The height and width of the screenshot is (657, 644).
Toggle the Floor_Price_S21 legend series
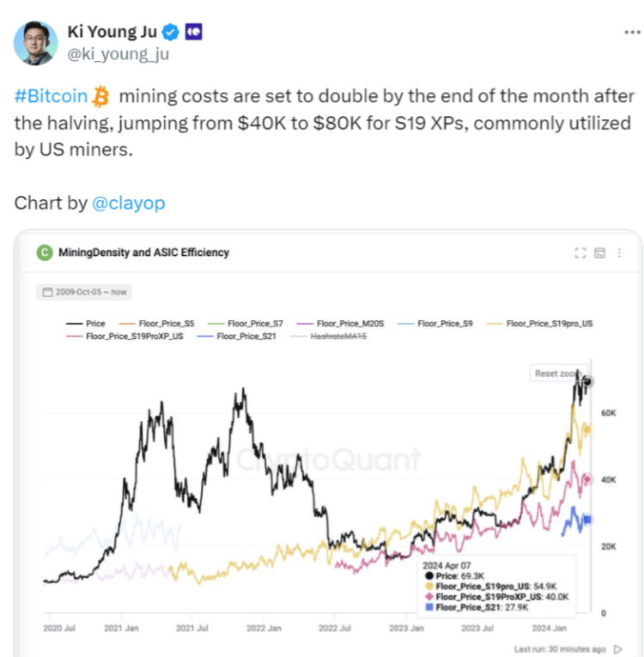[236, 336]
